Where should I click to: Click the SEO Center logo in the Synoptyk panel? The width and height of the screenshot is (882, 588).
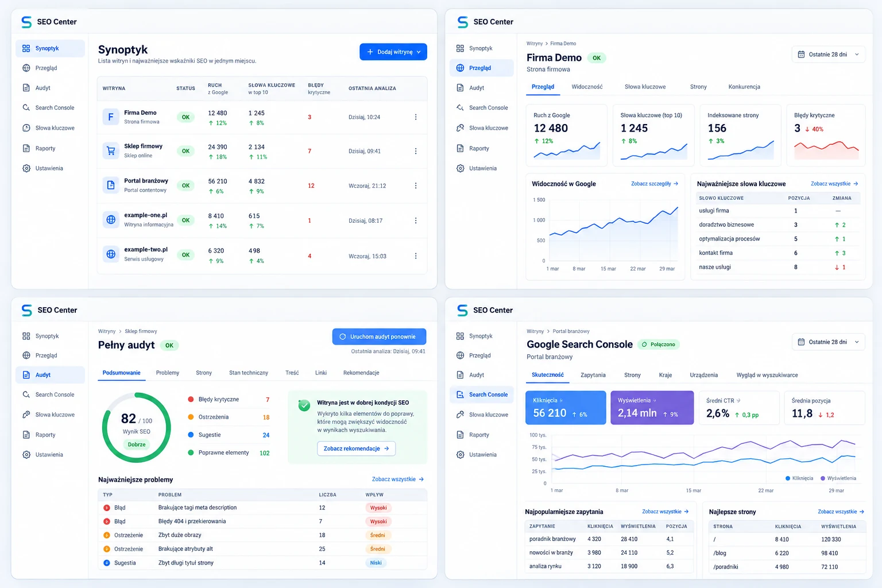coord(26,22)
